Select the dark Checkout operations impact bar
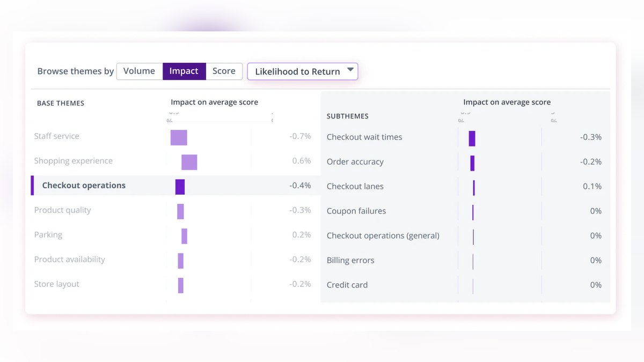Viewport: 644px width, 362px height. click(x=180, y=187)
